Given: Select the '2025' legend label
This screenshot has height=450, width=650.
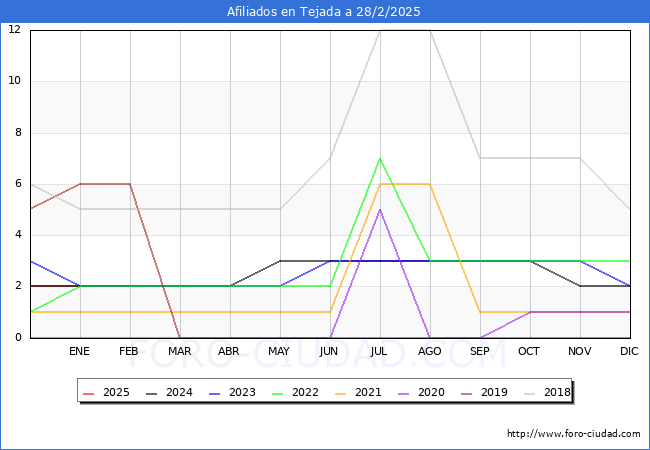Looking at the screenshot, I should (116, 392).
